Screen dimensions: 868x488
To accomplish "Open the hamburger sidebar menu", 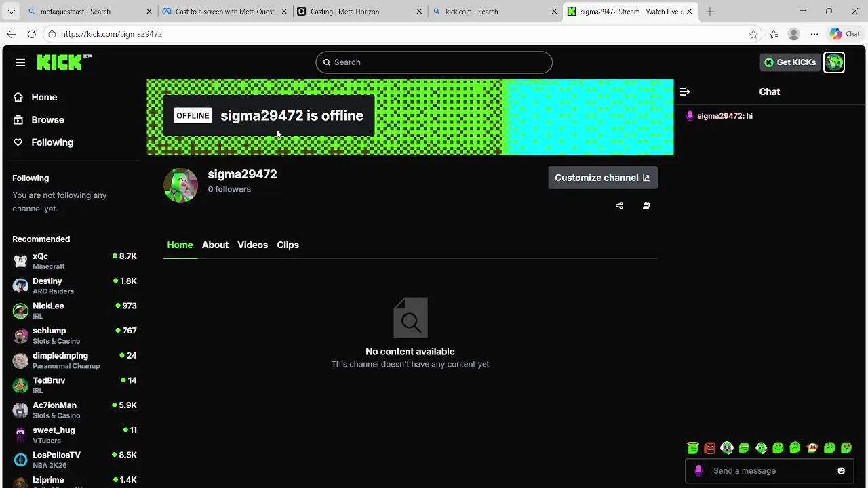I will tap(20, 62).
